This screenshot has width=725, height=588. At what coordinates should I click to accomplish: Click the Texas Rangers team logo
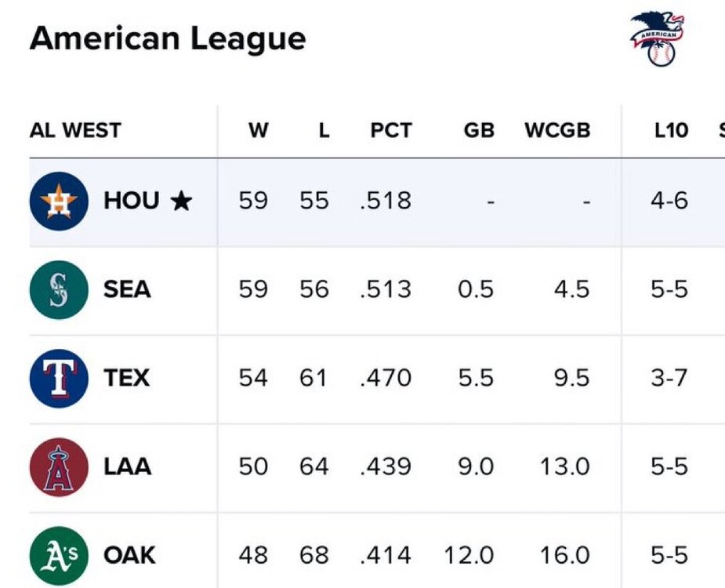pos(59,379)
